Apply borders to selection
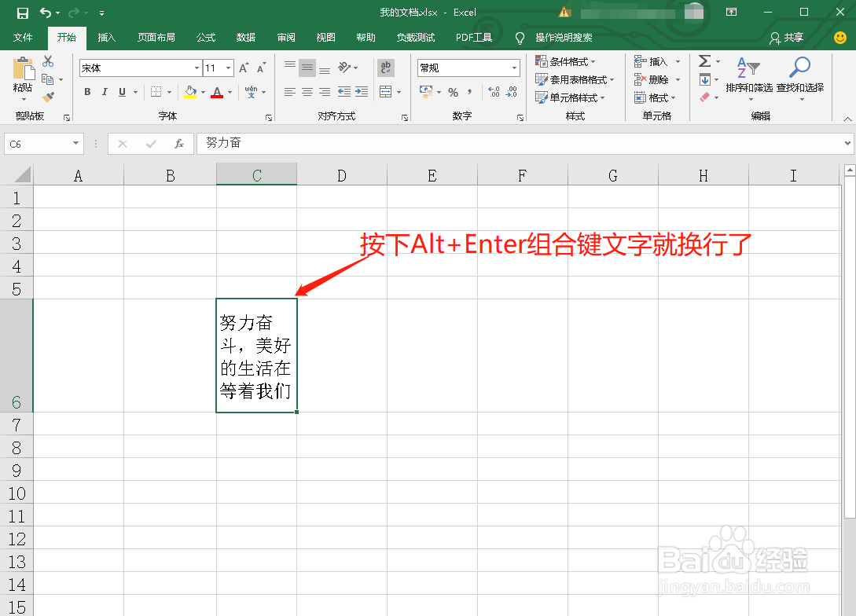Screen dimensions: 856x616 click(155, 92)
